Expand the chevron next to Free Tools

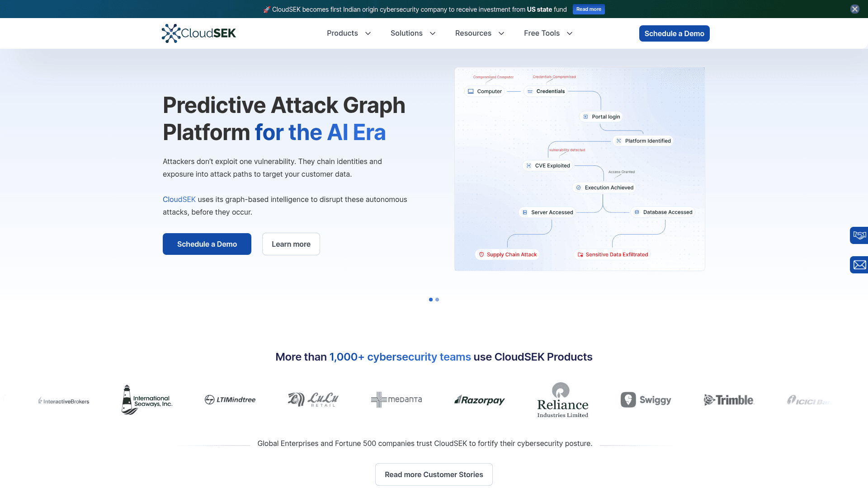point(570,33)
